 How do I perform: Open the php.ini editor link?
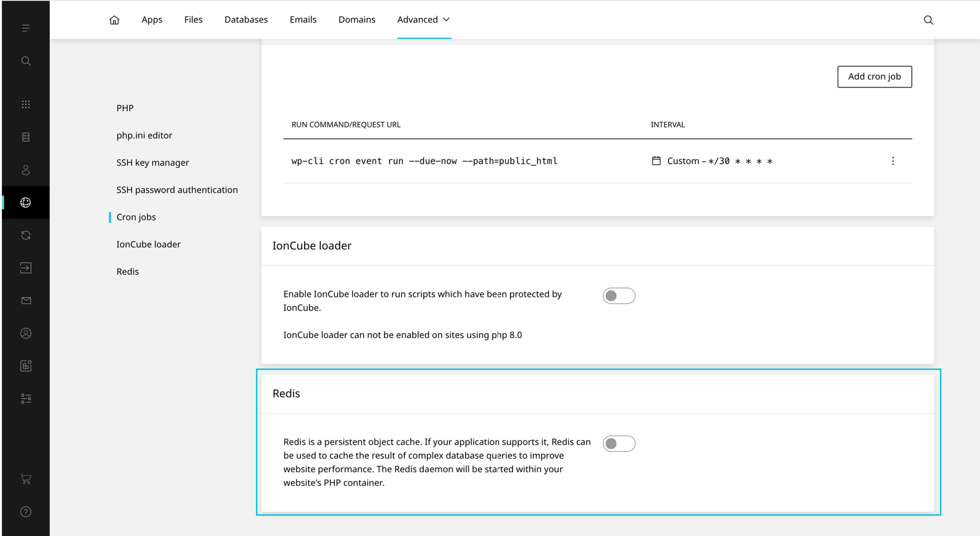[144, 136]
